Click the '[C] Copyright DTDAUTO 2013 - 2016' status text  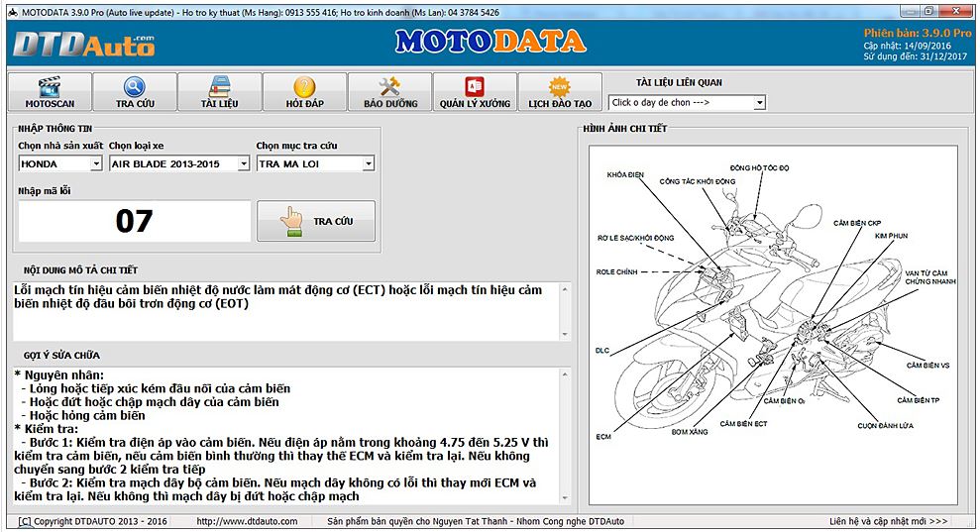[x=92, y=521]
